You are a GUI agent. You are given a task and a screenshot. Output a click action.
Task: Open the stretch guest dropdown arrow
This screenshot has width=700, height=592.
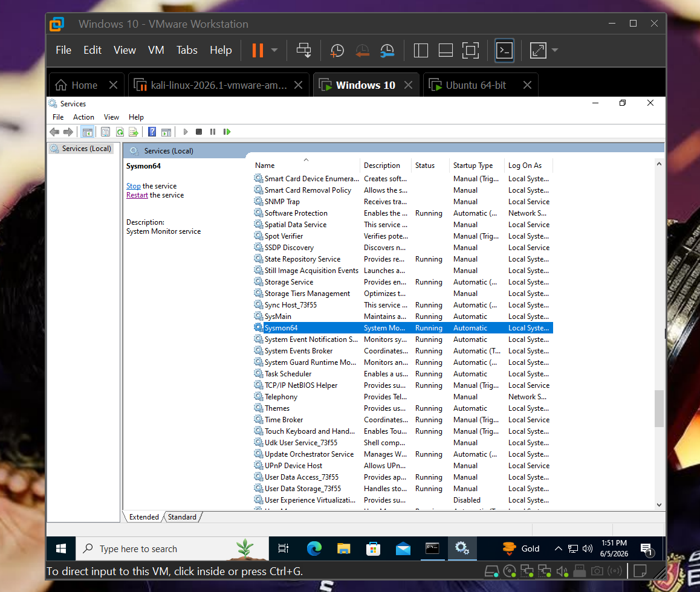[555, 50]
